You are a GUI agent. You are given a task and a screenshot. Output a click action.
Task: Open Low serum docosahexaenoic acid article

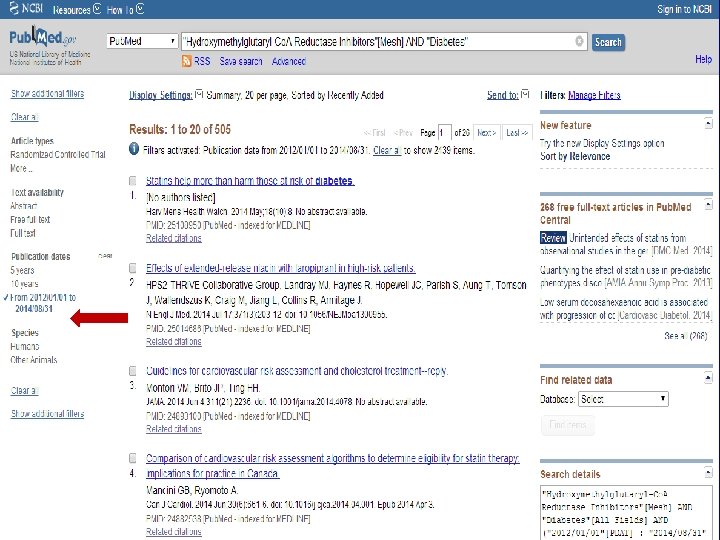click(x=624, y=309)
